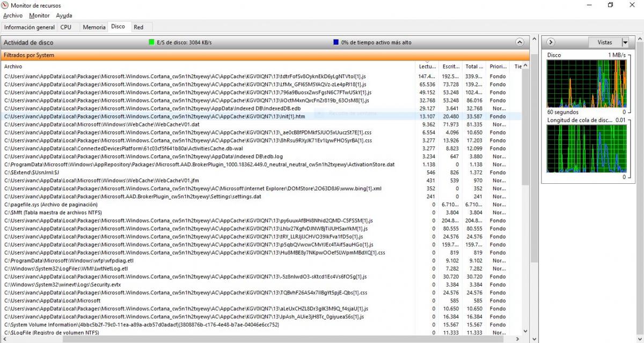
Task: Click the Vistas button
Action: coord(604,42)
